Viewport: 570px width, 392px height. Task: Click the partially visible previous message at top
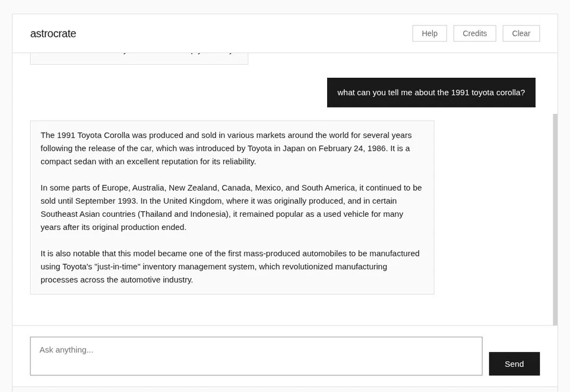pyautogui.click(x=139, y=58)
